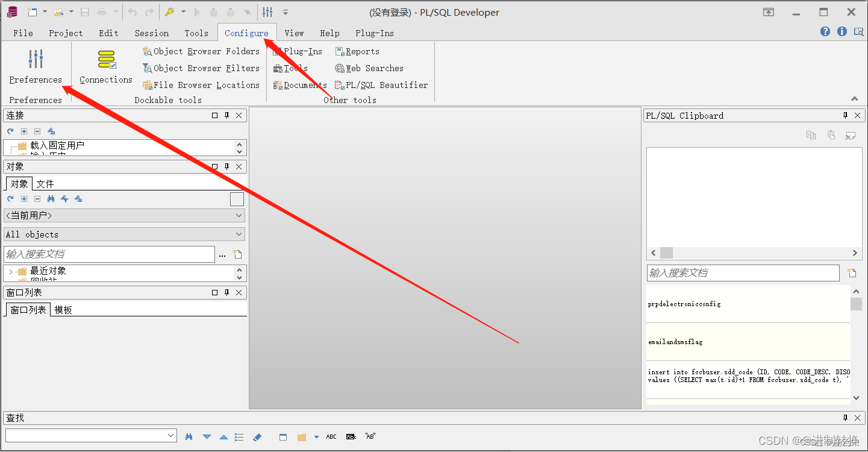Click the binoculars Find icon in the 对象 toolbar
Viewport: 868px width, 452px height.
tap(51, 199)
